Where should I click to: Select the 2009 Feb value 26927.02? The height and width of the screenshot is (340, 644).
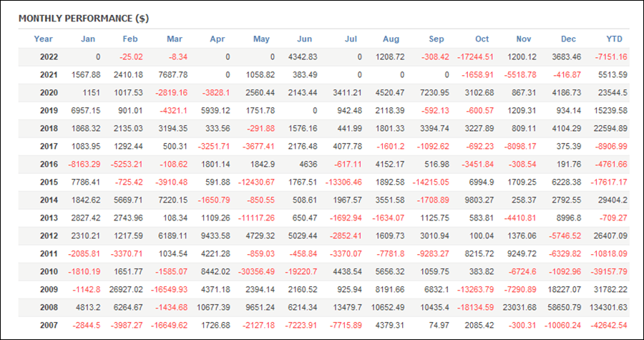tap(125, 289)
